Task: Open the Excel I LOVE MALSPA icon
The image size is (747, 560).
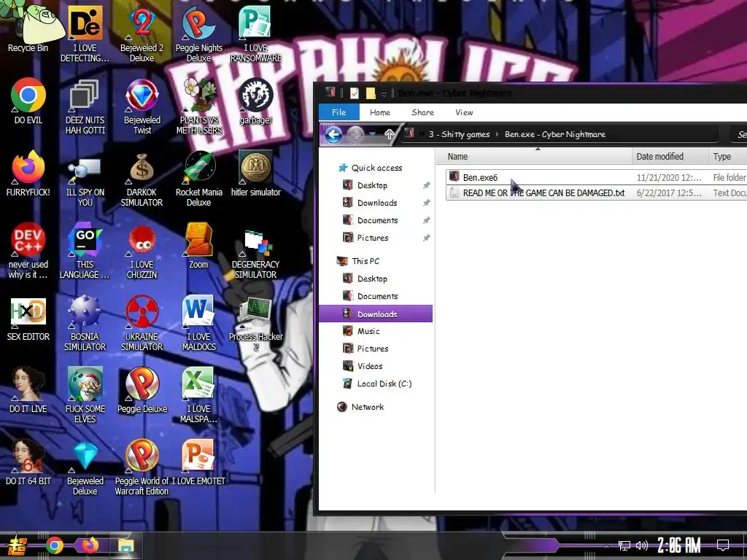Action: point(198,394)
